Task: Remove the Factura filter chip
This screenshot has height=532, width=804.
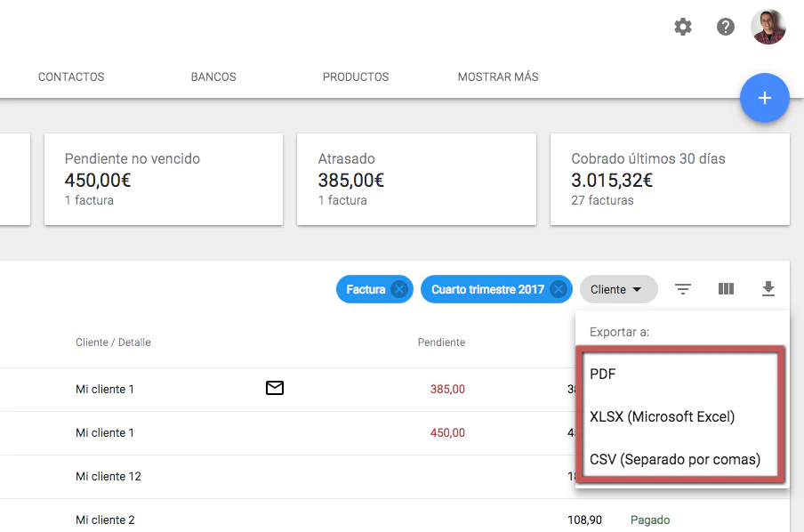Action: coord(399,289)
